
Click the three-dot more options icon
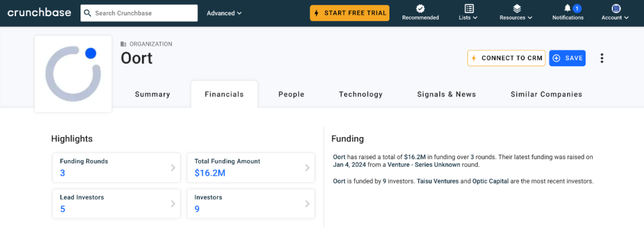pyautogui.click(x=602, y=58)
